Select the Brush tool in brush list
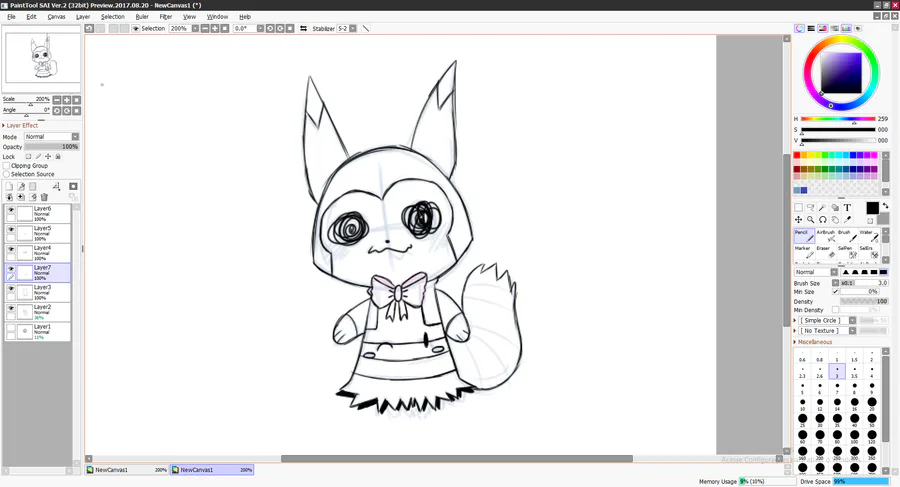900x487 pixels. [847, 235]
